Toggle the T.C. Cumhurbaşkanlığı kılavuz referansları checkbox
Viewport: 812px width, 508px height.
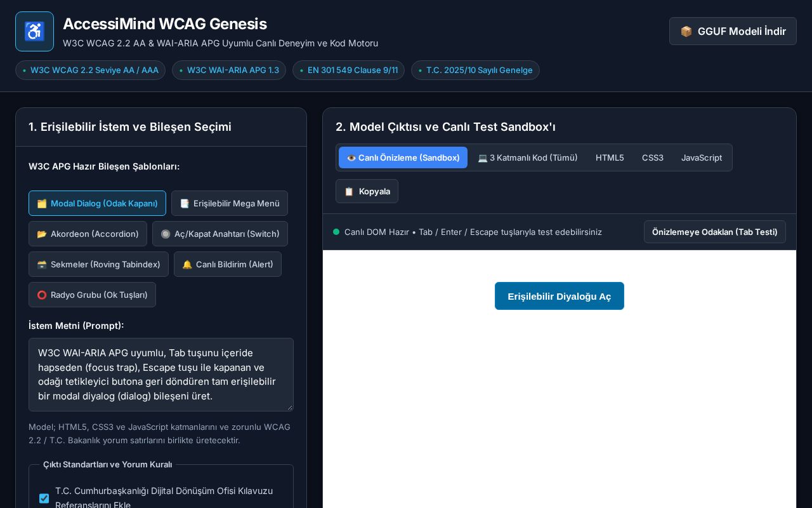(44, 498)
